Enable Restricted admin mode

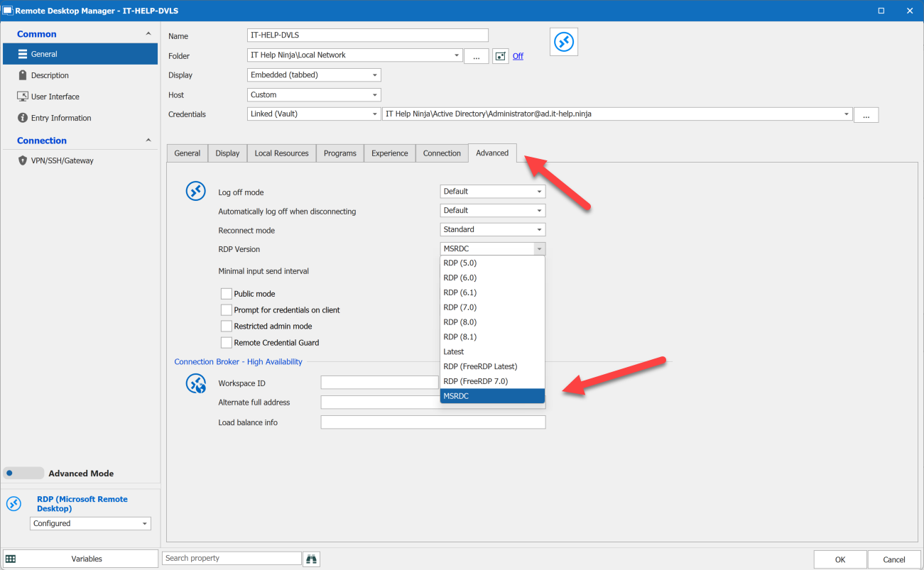click(227, 325)
